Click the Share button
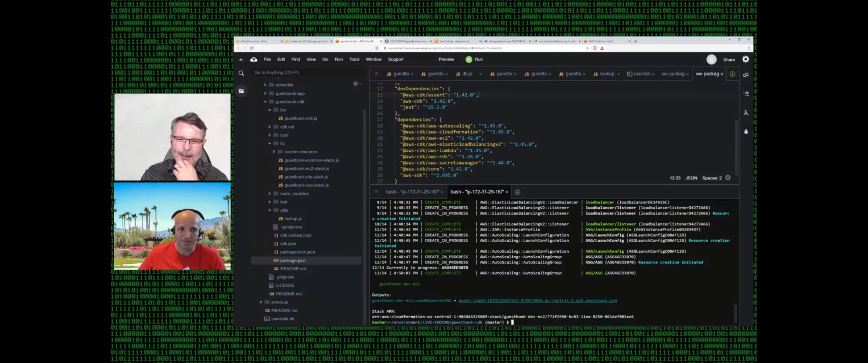868x363 pixels. (728, 59)
